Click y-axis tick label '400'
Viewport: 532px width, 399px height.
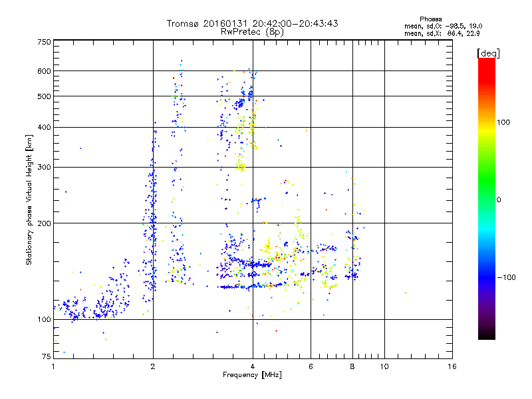pos(44,128)
